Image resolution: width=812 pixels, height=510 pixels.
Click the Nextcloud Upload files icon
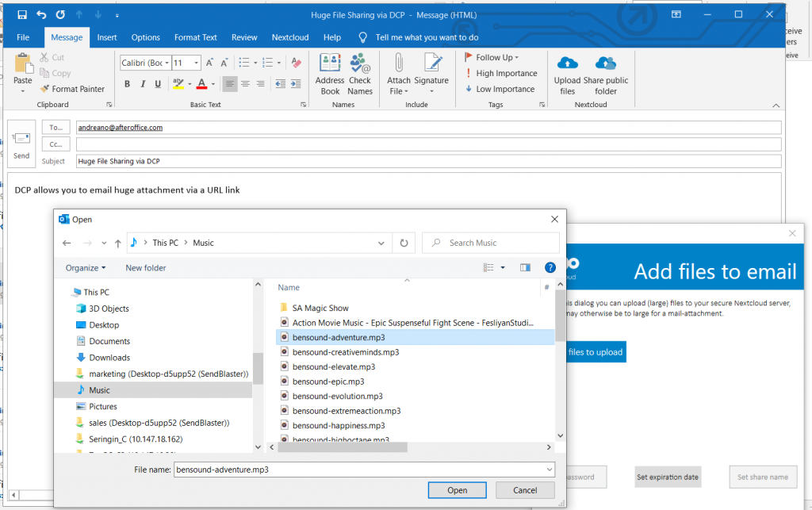pyautogui.click(x=568, y=63)
